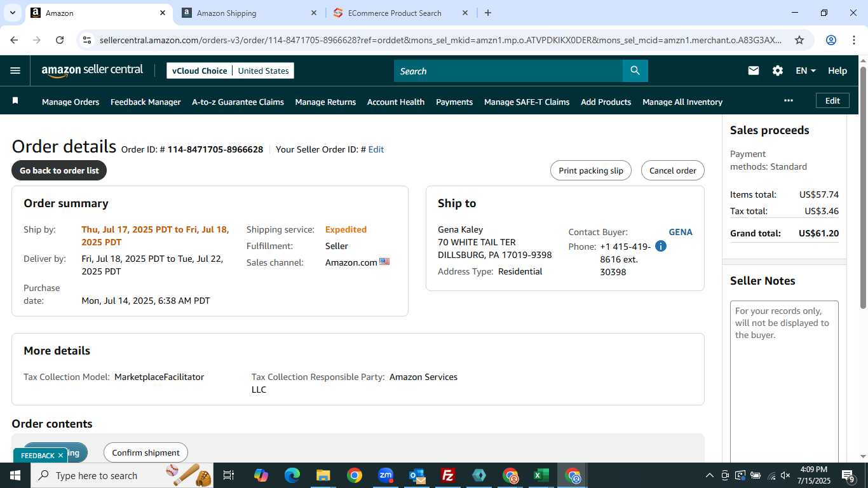The image size is (868, 488).
Task: Open the settings gear icon
Action: point(778,71)
